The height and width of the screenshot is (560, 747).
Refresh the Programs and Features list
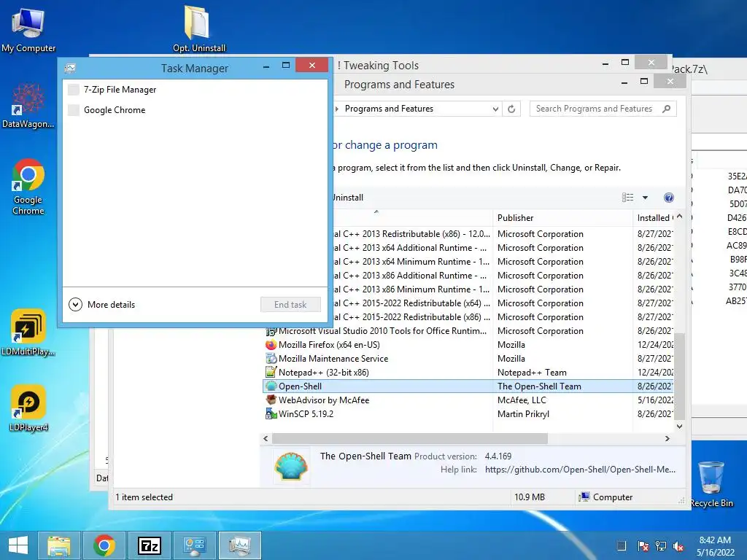click(511, 109)
